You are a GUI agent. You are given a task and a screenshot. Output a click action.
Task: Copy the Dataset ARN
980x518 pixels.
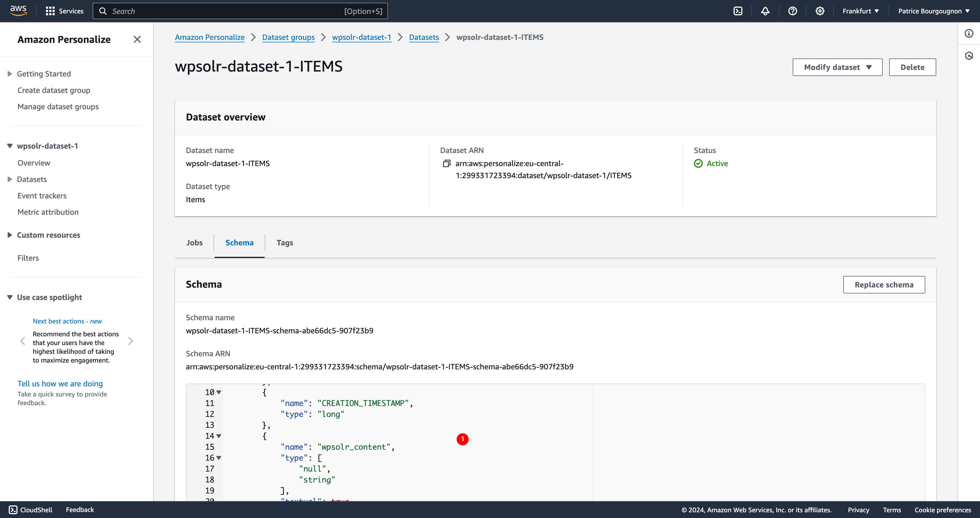(x=447, y=163)
